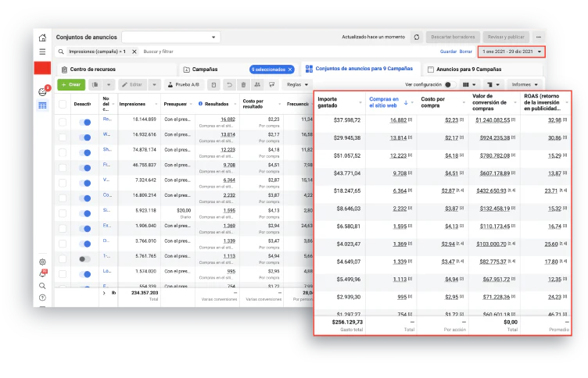
Task: Check the select-all checkbox in table header
Action: 63,104
